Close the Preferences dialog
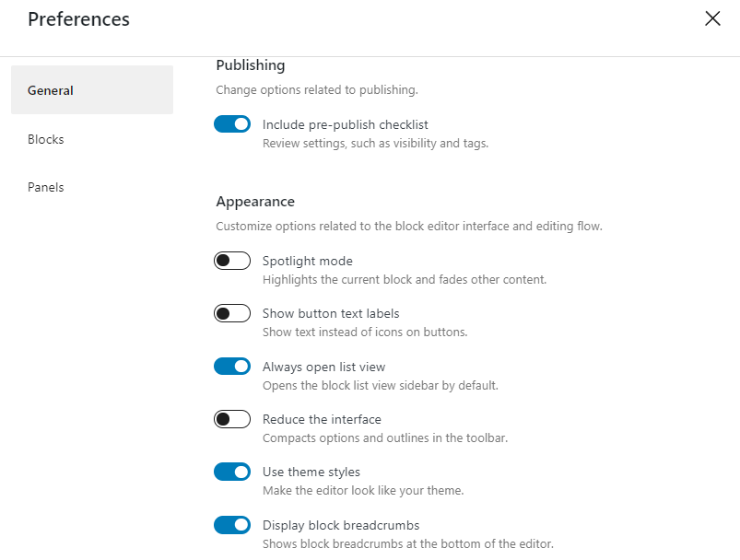Viewport: 740px width, 560px height. pyautogui.click(x=711, y=18)
